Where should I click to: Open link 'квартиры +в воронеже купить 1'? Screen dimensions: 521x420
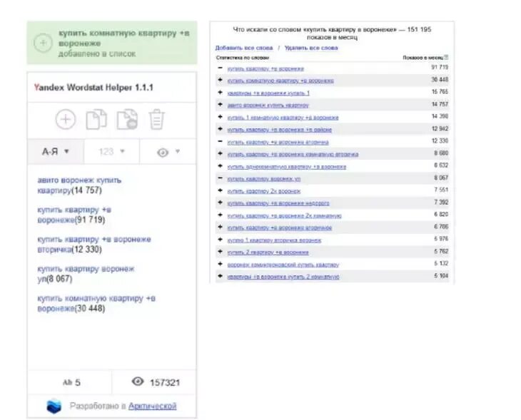268,93
